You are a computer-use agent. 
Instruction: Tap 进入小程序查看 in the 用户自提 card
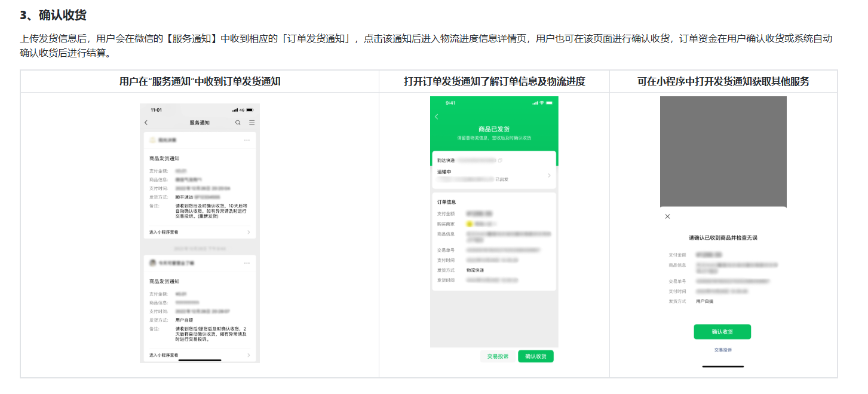(x=164, y=355)
